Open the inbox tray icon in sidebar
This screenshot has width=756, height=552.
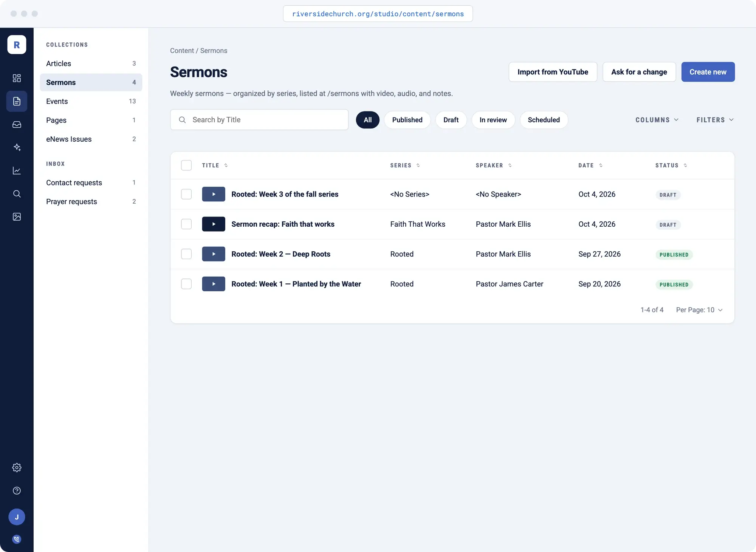(x=17, y=124)
